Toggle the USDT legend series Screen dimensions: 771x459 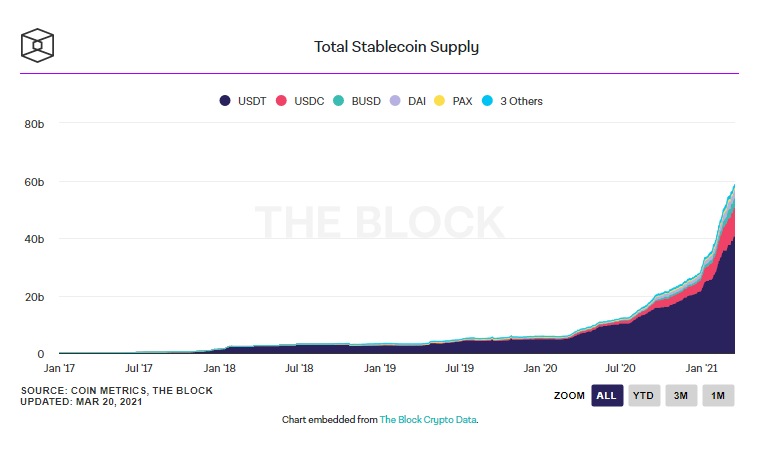point(249,101)
